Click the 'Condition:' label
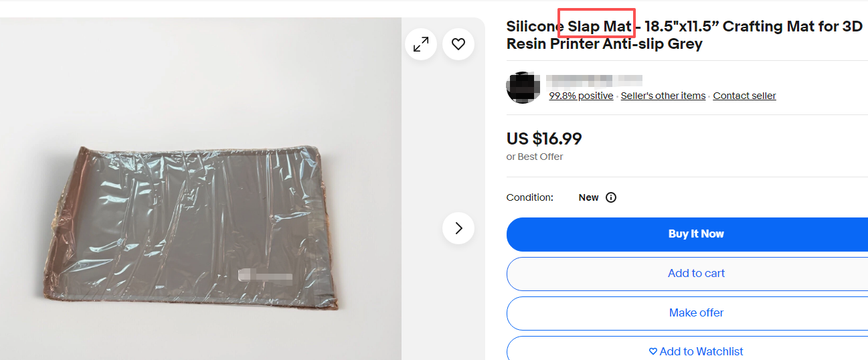 pos(530,197)
